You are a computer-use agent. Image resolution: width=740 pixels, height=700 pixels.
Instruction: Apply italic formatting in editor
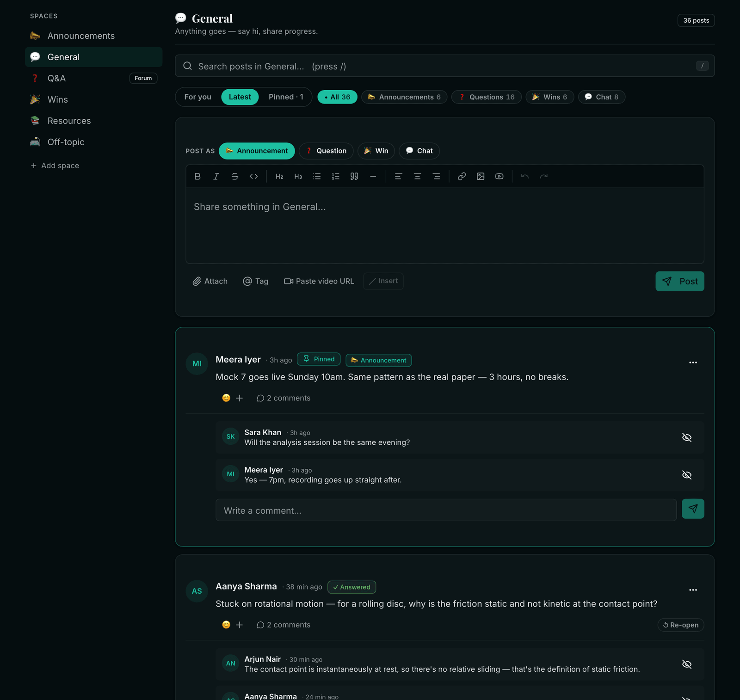216,176
